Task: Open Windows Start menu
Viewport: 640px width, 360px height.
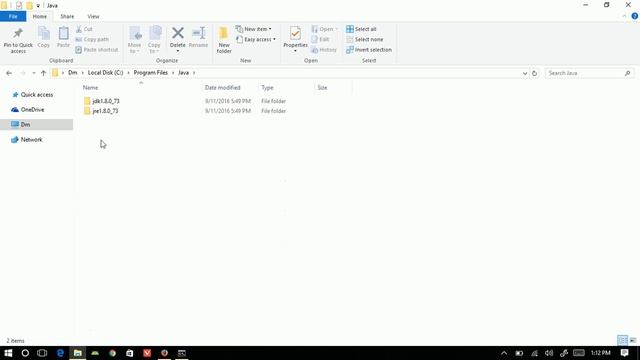Action: point(8,353)
